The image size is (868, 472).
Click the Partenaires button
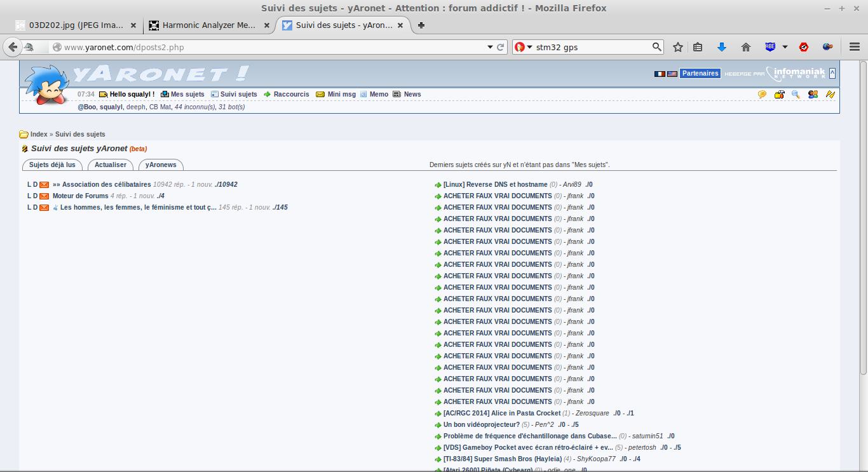pos(700,73)
